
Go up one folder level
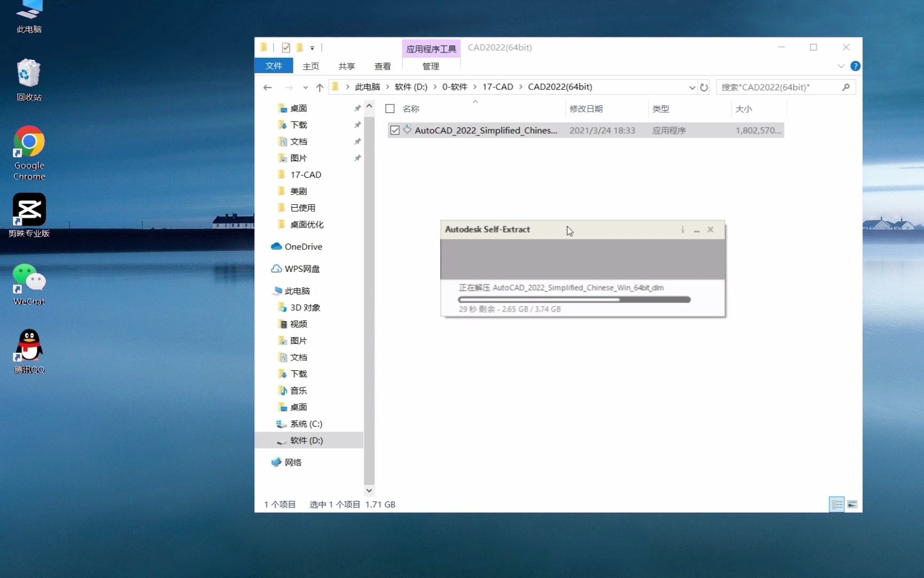coord(320,87)
